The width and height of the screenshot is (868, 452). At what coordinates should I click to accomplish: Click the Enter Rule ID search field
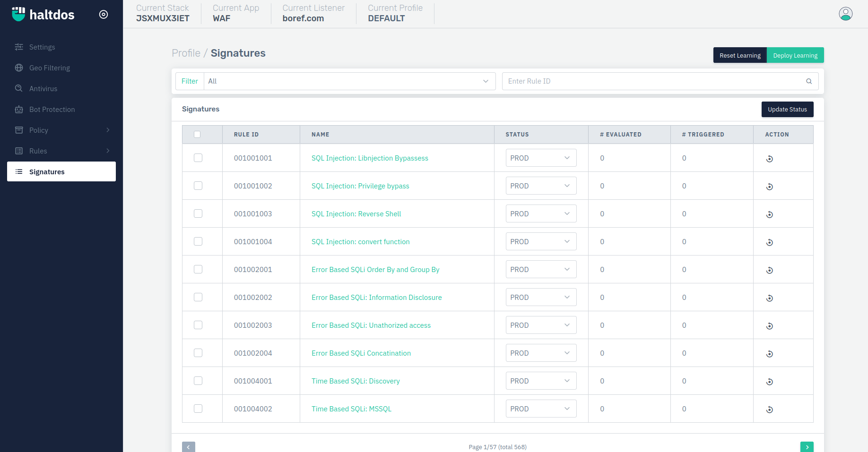pyautogui.click(x=652, y=81)
